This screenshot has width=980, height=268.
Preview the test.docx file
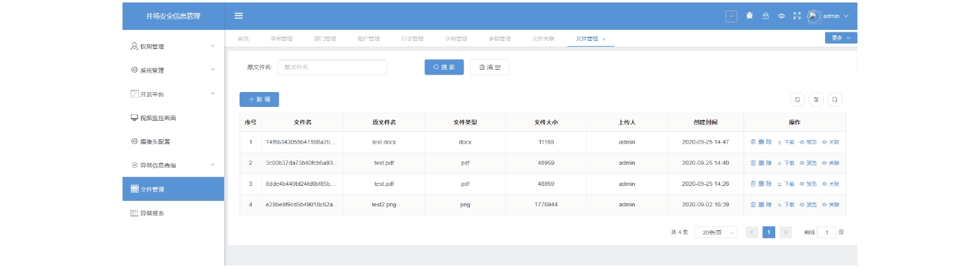point(808,142)
